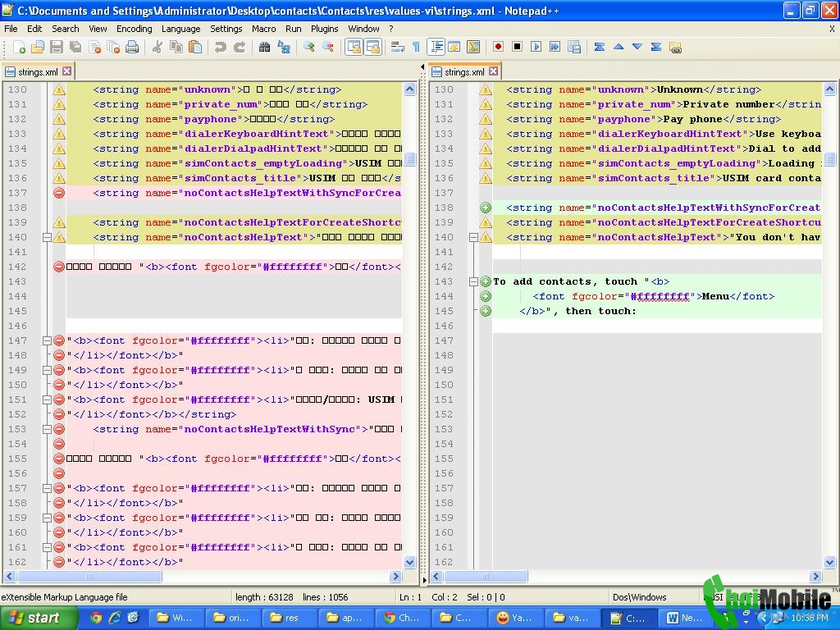Toggle synchronized horizontal scrolling

point(372,48)
